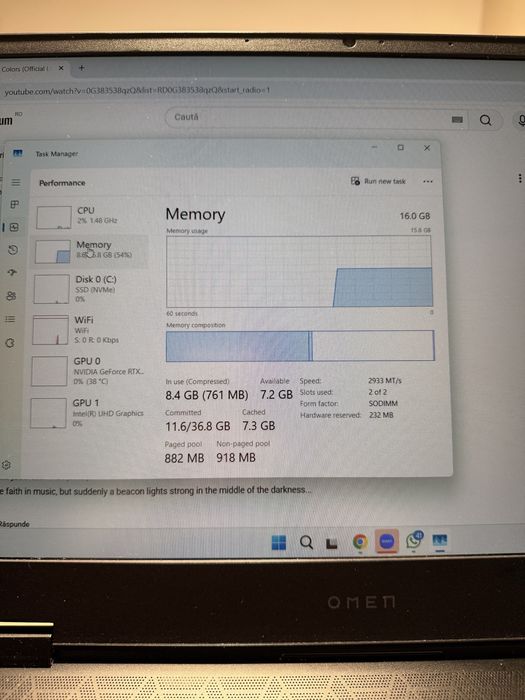Click the 918 MB non-paged pool value
This screenshot has width=525, height=700.
236,458
